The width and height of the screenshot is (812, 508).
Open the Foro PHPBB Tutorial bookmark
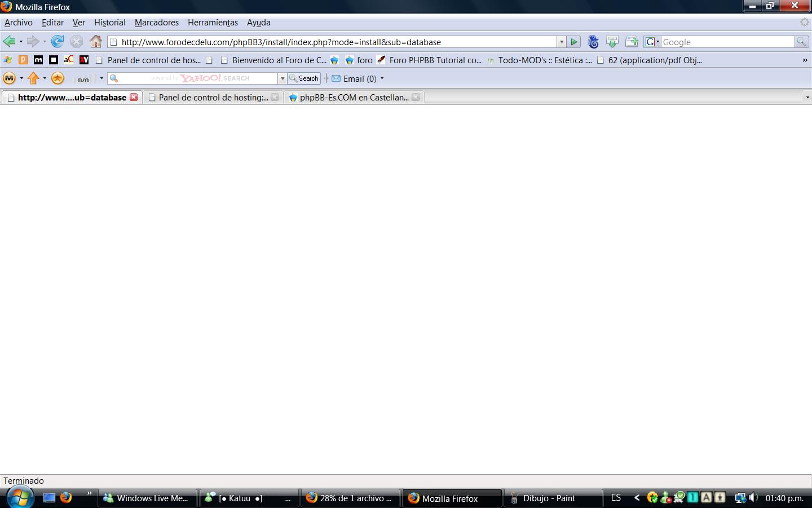pyautogui.click(x=435, y=60)
